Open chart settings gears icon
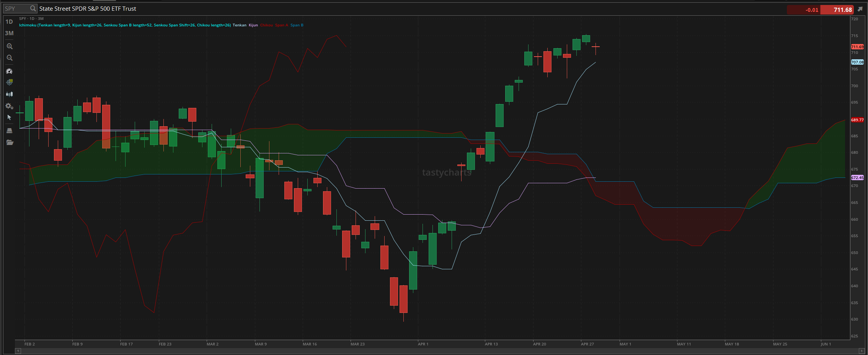 coord(10,106)
